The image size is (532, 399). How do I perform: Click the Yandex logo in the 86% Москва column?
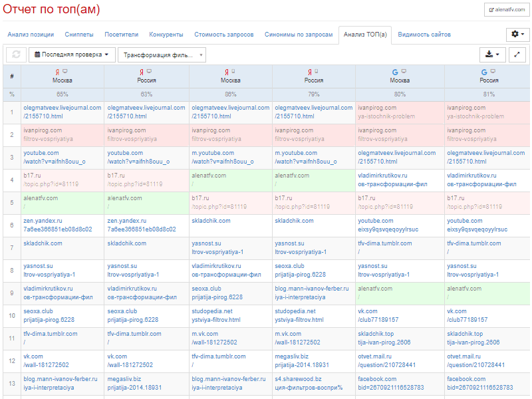click(x=227, y=72)
